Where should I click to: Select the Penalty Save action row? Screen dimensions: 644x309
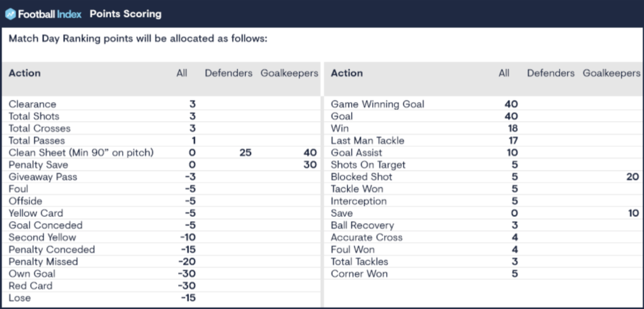tap(38, 165)
